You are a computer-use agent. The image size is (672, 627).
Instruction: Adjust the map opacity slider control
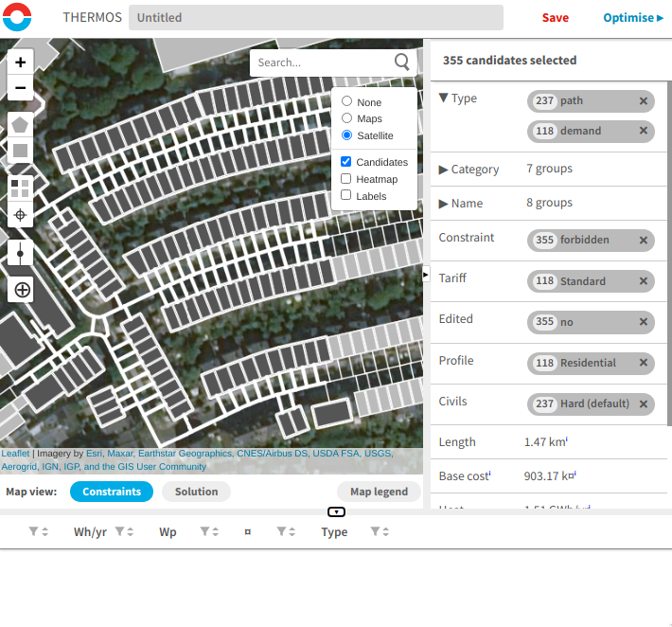pyautogui.click(x=20, y=253)
